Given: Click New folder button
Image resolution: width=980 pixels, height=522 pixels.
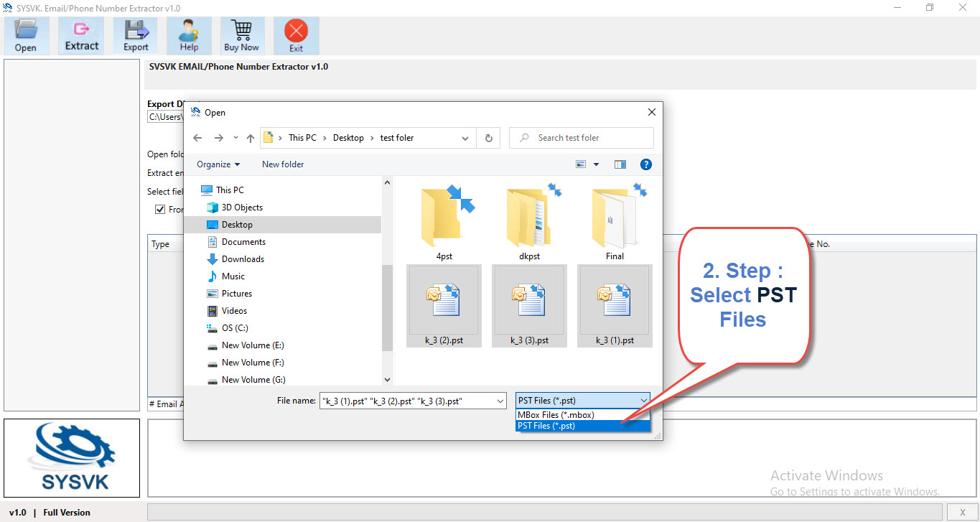Looking at the screenshot, I should pyautogui.click(x=283, y=164).
